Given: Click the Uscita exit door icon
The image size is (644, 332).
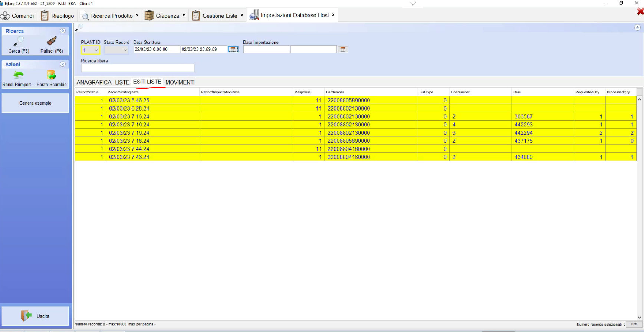Looking at the screenshot, I should [x=26, y=316].
